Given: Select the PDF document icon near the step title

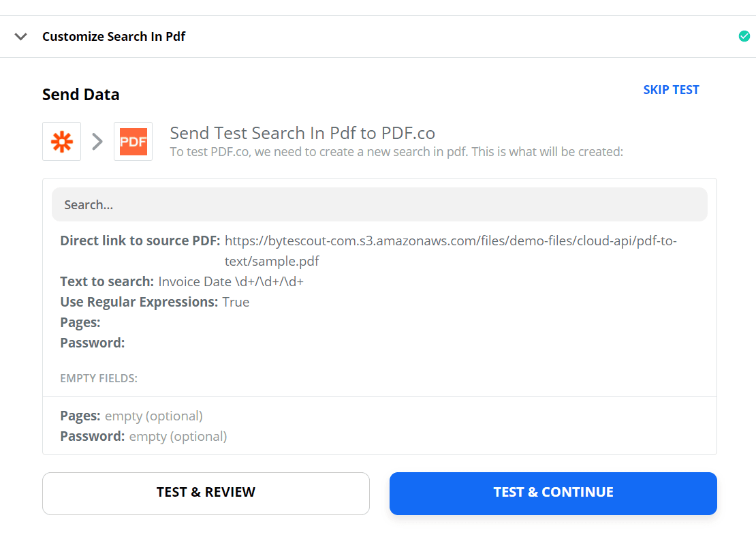Looking at the screenshot, I should [133, 141].
